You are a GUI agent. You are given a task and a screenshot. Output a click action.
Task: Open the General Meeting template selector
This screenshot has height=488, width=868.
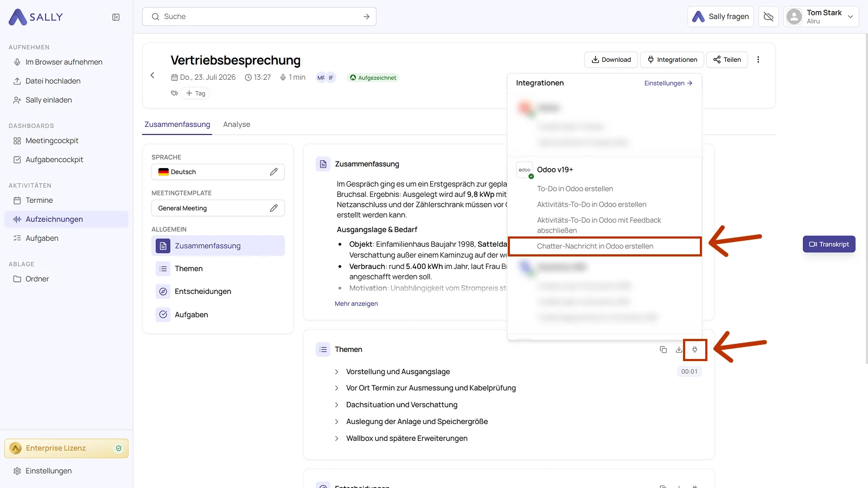click(x=218, y=208)
